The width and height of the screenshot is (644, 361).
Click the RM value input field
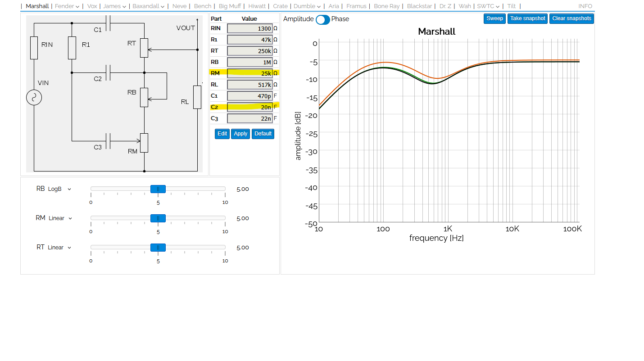pyautogui.click(x=249, y=73)
